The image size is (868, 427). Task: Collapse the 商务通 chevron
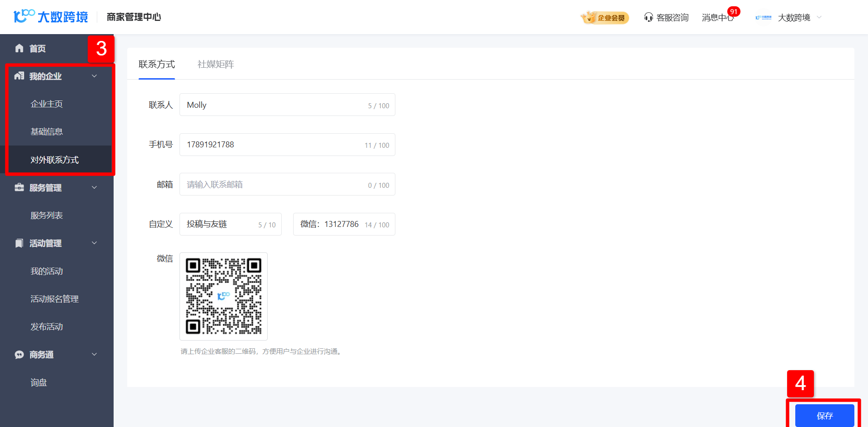tap(95, 354)
